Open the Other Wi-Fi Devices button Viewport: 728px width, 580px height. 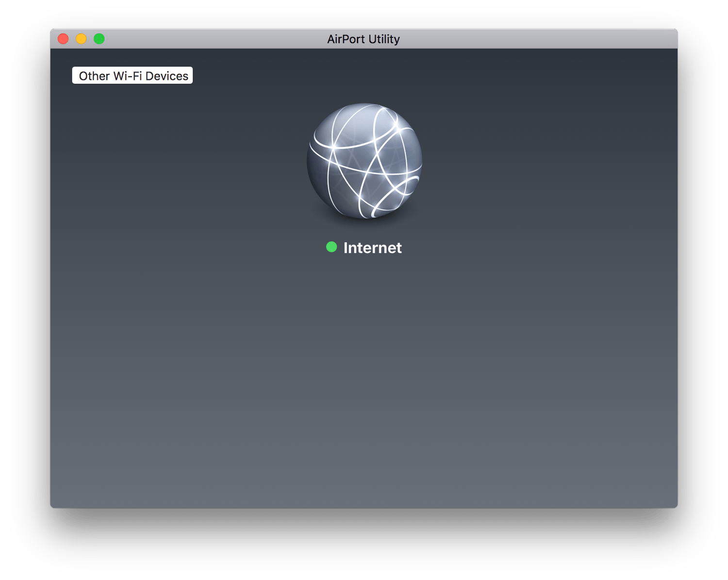(x=132, y=76)
